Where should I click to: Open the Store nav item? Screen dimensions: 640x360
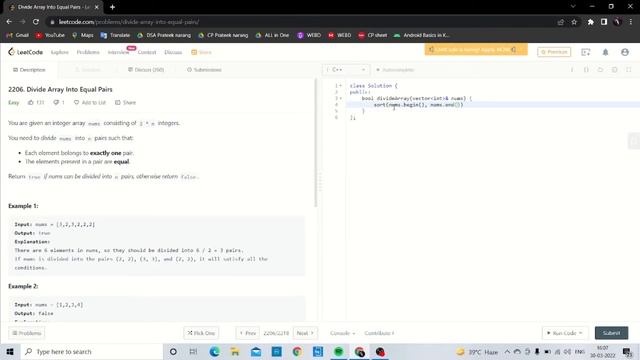tap(202, 52)
